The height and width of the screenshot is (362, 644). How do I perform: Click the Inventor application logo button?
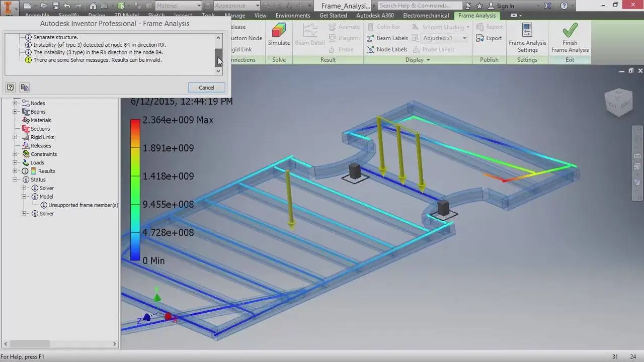point(9,7)
